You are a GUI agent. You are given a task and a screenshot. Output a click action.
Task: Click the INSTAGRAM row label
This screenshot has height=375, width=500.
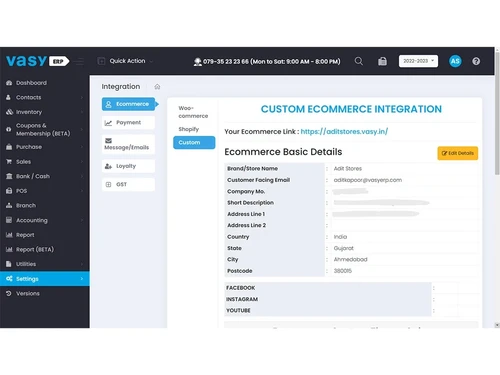[242, 299]
